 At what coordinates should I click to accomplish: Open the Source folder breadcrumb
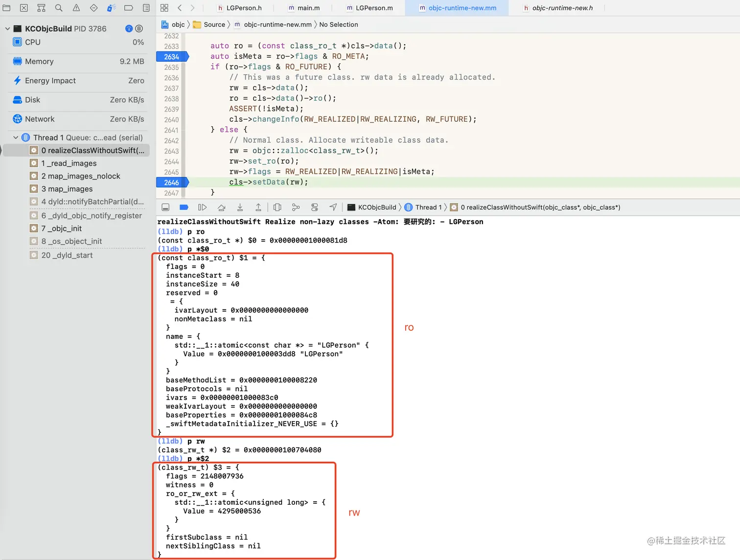pyautogui.click(x=209, y=24)
